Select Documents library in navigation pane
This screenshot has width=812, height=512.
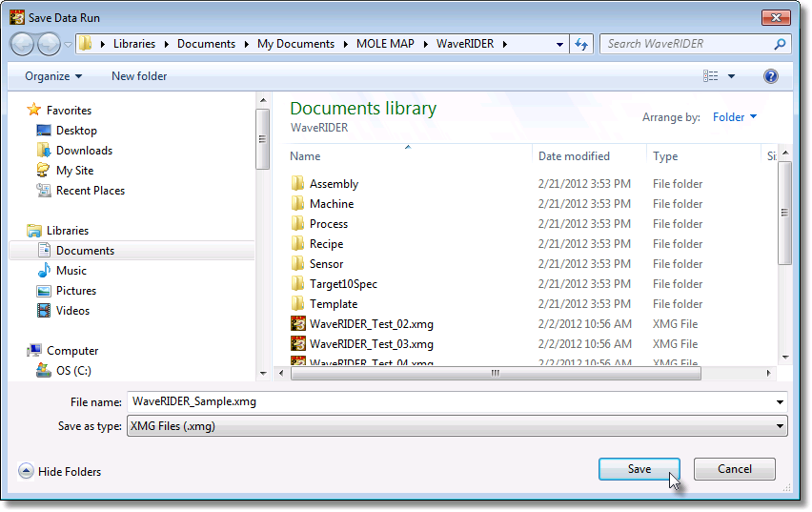tap(85, 251)
